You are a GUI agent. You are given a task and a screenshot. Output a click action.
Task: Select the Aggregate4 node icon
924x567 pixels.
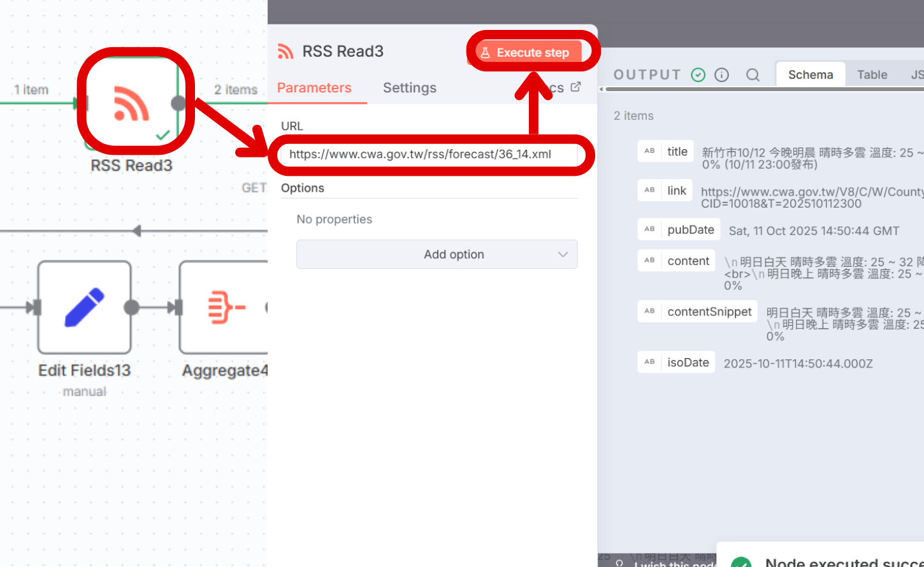pyautogui.click(x=224, y=307)
